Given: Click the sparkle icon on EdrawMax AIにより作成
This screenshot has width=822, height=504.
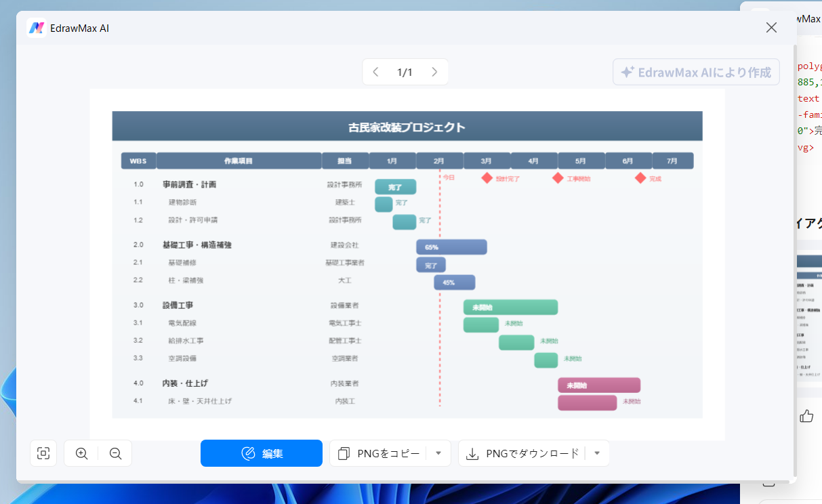Looking at the screenshot, I should 627,71.
